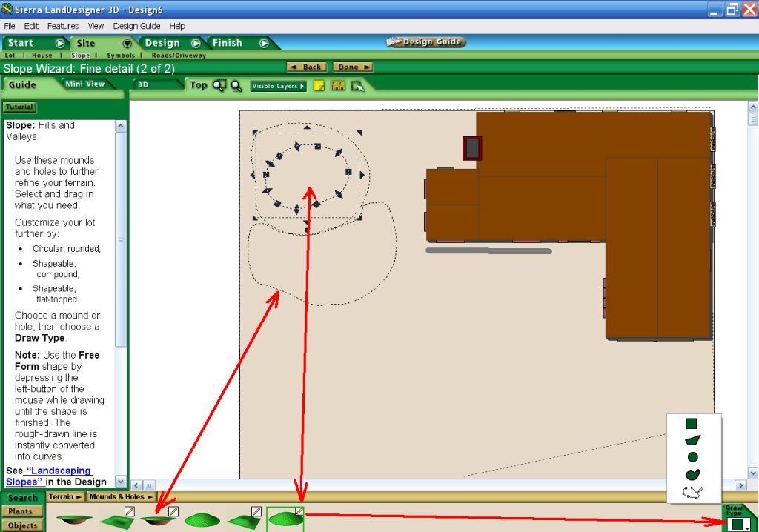The width and height of the screenshot is (759, 532).
Task: Open the Features menu
Action: coord(62,26)
